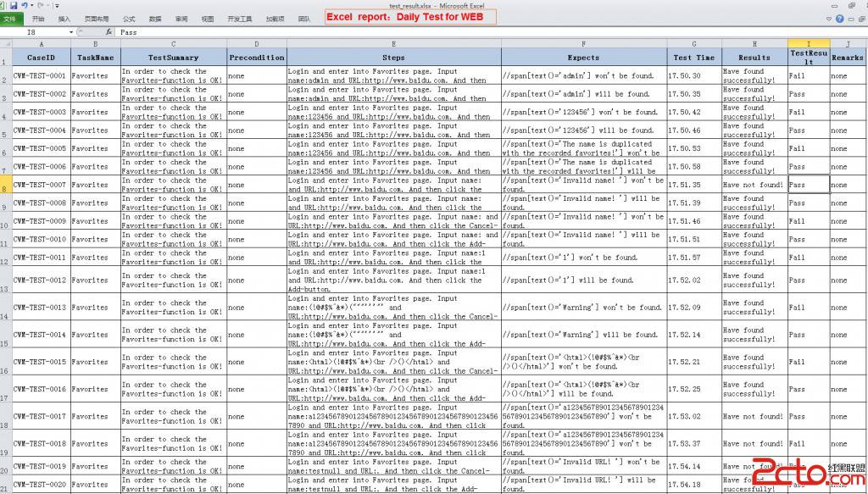The image size is (868, 494).
Task: Click the Redo arrow icon
Action: tap(41, 5)
